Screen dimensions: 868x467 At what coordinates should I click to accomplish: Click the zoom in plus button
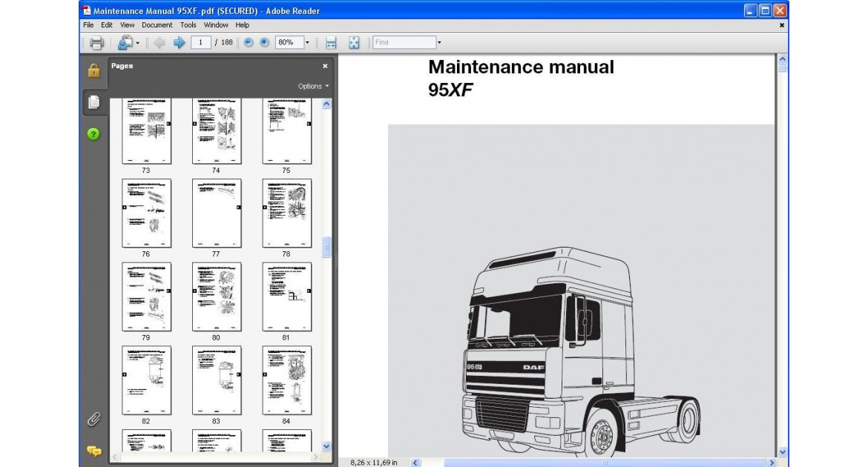[x=265, y=42]
